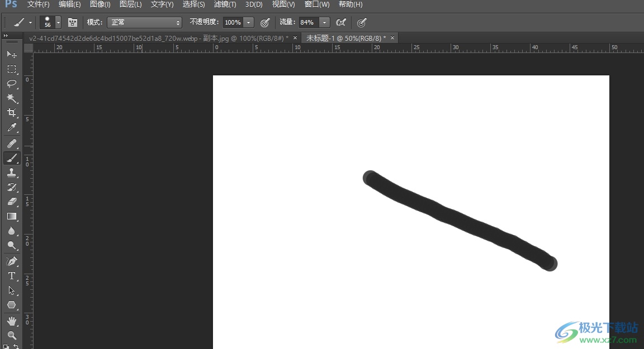The height and width of the screenshot is (349, 644).
Task: Enable airbrush-style build-up effect
Action: click(341, 22)
